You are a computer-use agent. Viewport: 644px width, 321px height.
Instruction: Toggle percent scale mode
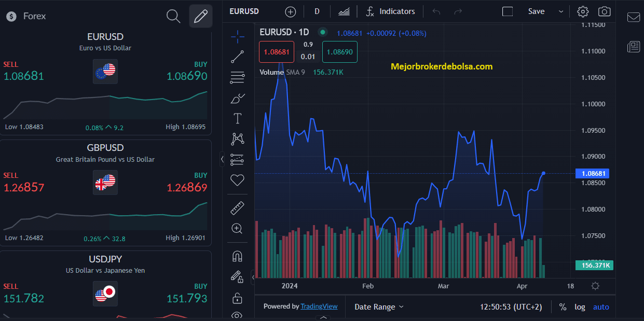(x=563, y=307)
